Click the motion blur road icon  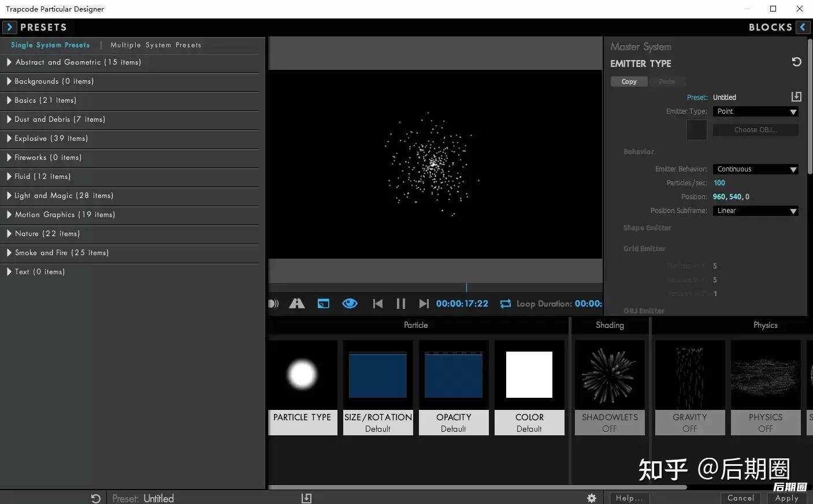296,303
